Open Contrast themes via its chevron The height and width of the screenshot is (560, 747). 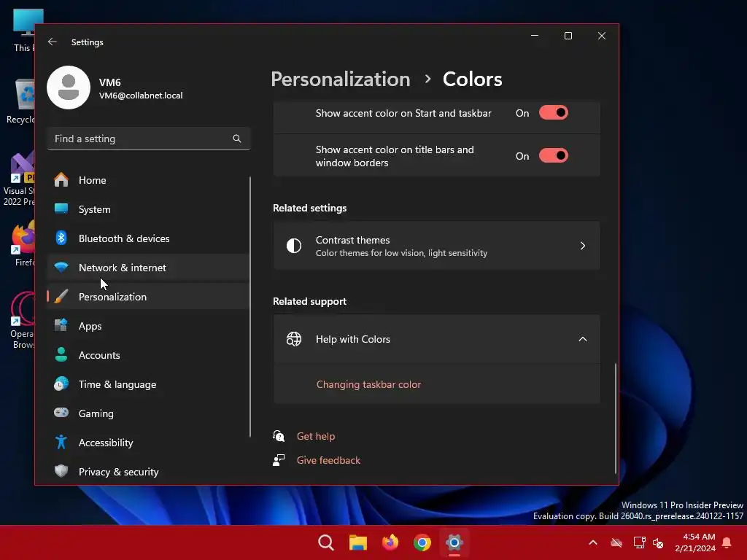click(x=583, y=246)
